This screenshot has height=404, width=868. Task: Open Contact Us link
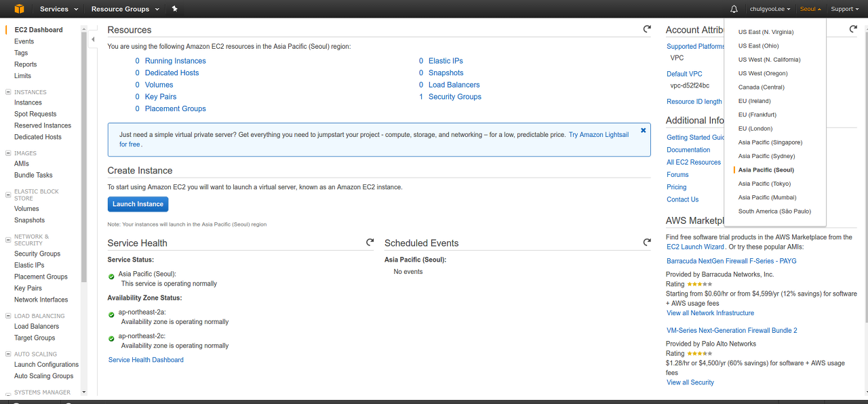pos(682,199)
